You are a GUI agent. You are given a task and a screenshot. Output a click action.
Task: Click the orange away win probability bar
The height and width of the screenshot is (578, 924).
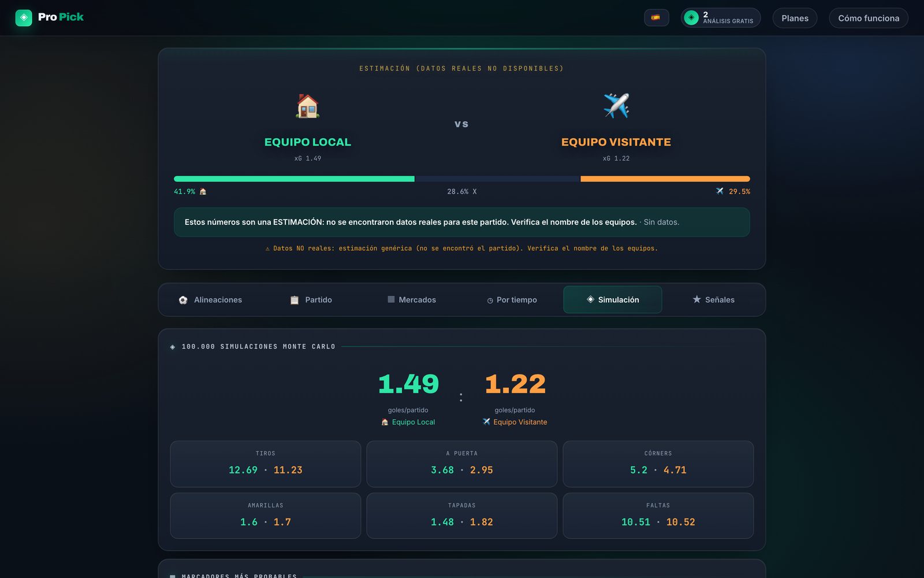pos(665,179)
